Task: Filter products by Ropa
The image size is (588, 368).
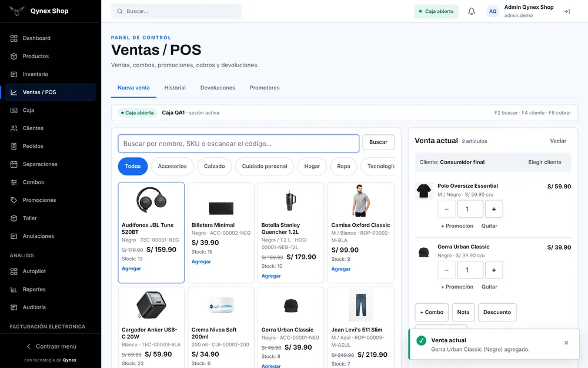Action: coord(343,167)
